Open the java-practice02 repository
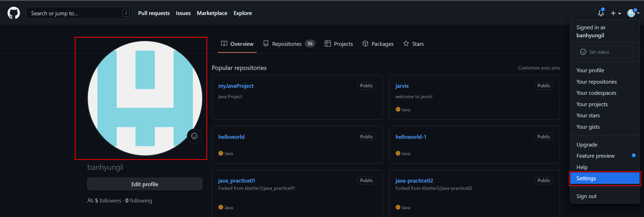The width and height of the screenshot is (644, 217). 414,180
